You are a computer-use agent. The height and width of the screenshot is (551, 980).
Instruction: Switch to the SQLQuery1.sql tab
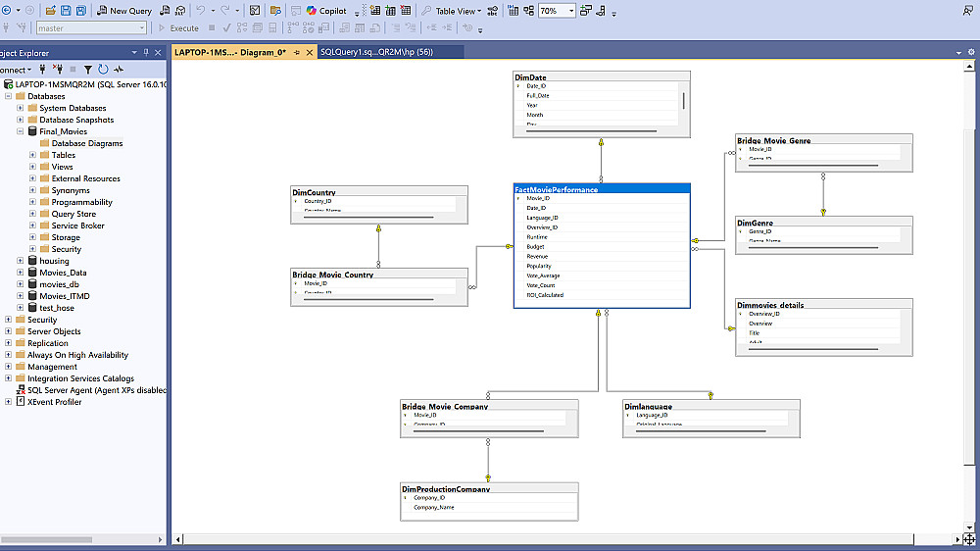tap(376, 52)
